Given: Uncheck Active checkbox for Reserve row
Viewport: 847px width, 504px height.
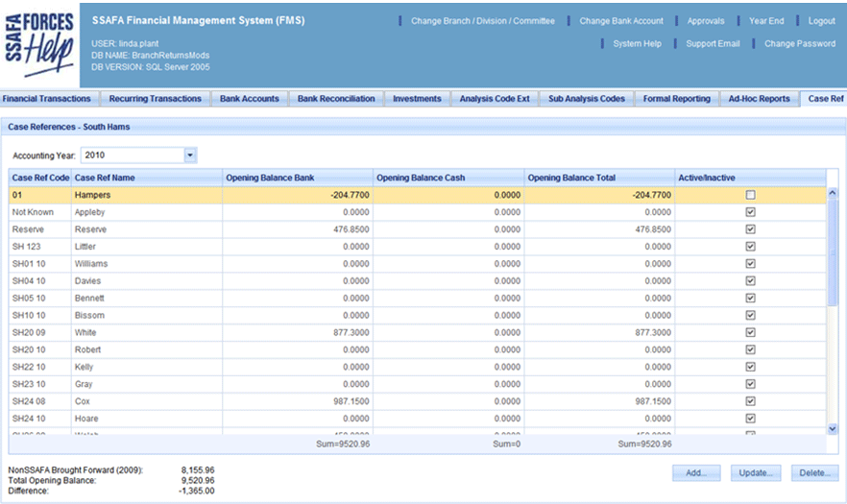Looking at the screenshot, I should (x=750, y=229).
